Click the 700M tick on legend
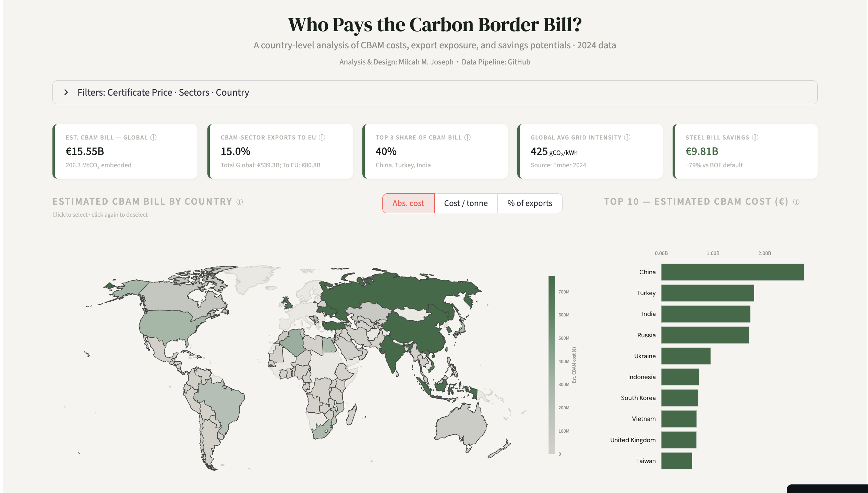 click(x=564, y=292)
